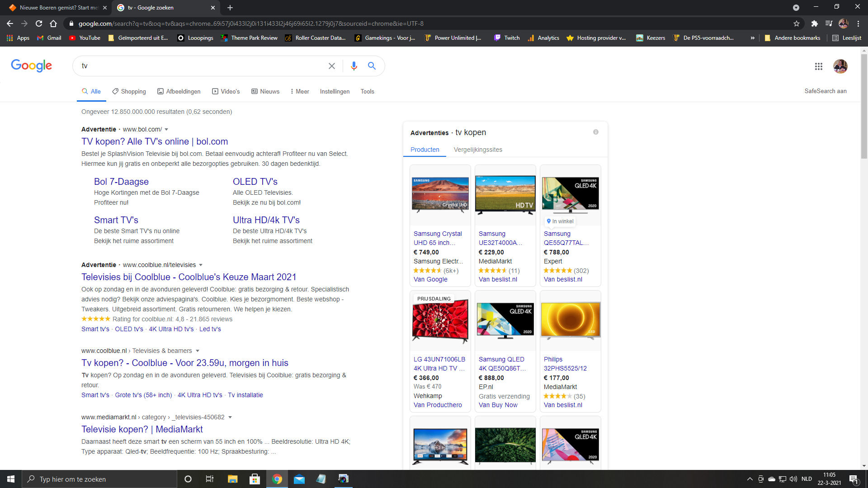Viewport: 868px width, 488px height.
Task: Switch to the Nieuws tab
Action: 265,91
